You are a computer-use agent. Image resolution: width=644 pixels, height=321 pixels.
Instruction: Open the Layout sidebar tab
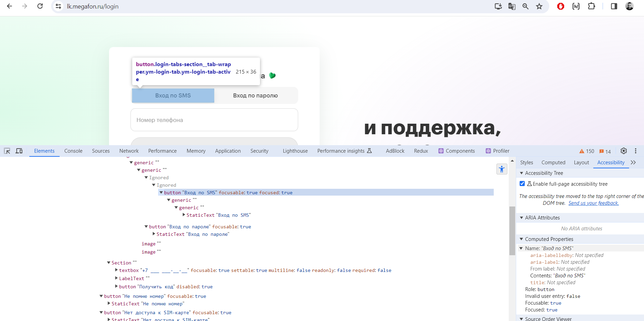pyautogui.click(x=581, y=163)
